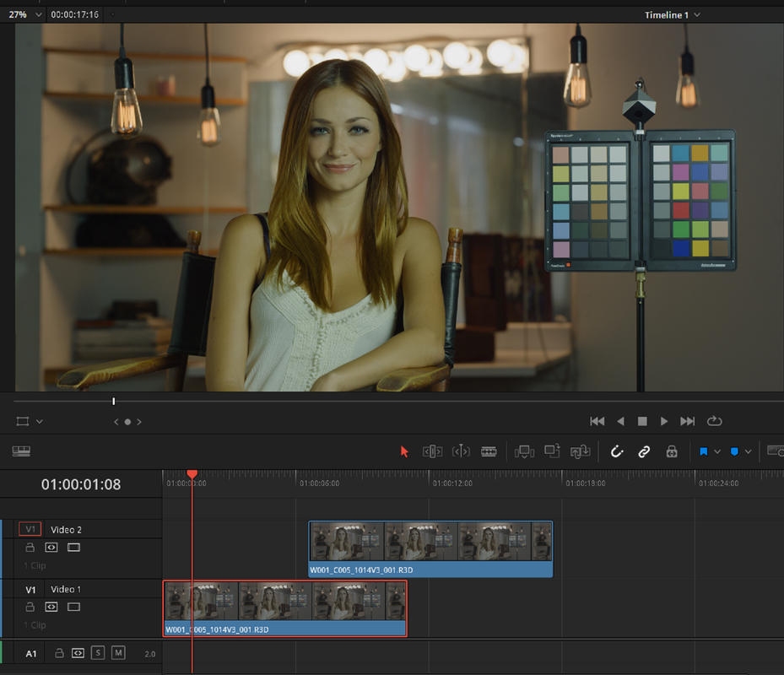The height and width of the screenshot is (675, 784).
Task: Click the Overwrite Clip icon
Action: (553, 451)
